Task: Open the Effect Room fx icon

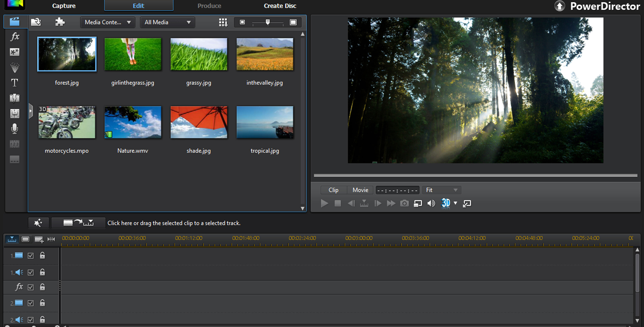Action: 15,37
